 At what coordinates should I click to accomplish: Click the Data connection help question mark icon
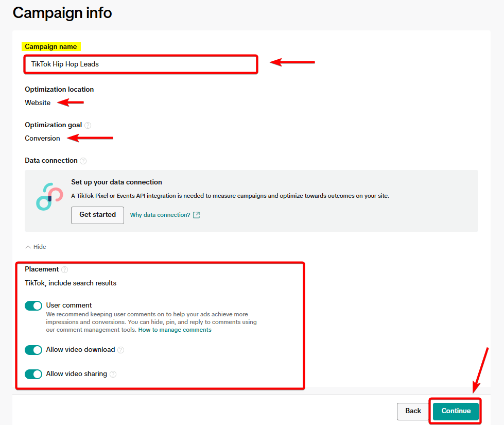83,160
